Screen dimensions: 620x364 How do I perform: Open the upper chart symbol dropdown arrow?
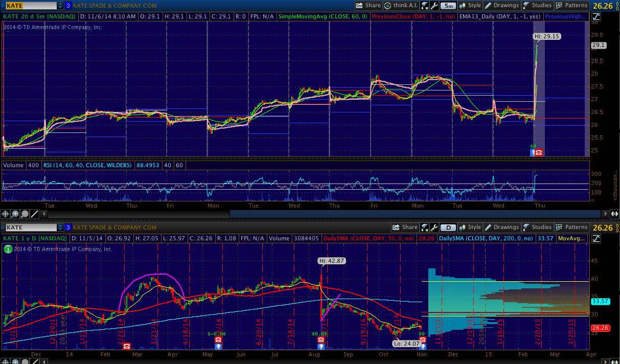coord(60,6)
